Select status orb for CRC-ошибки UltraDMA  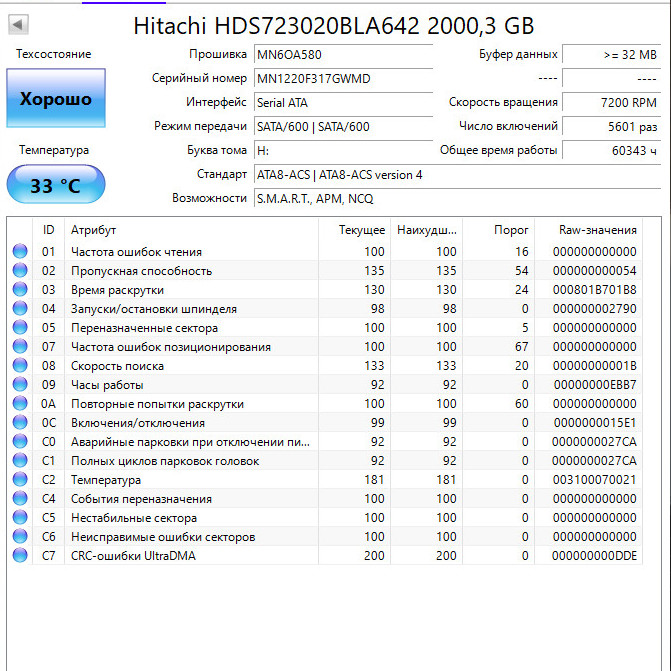click(x=20, y=555)
